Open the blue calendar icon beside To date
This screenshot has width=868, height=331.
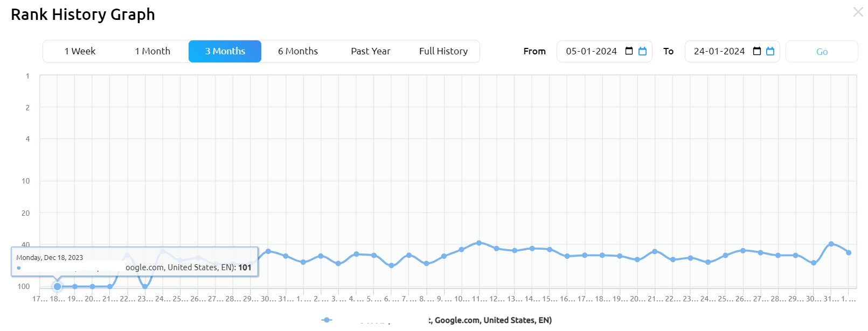click(770, 51)
